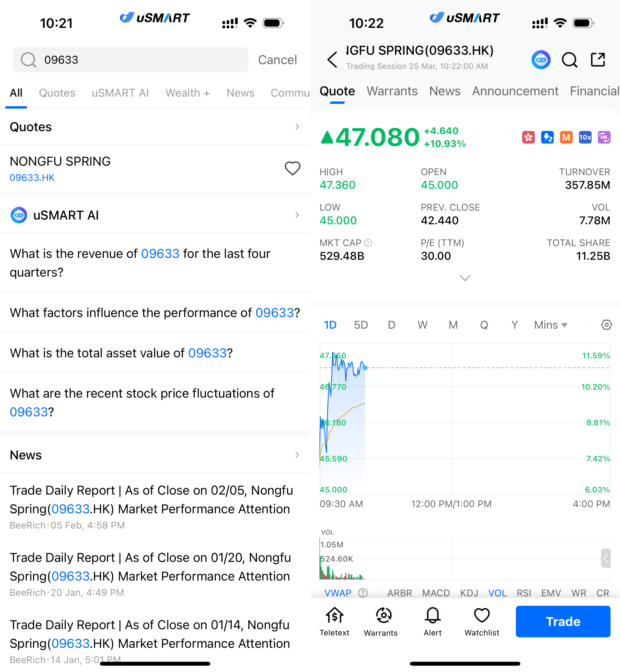The height and width of the screenshot is (672, 620).
Task: Open chart settings icon
Action: [606, 325]
